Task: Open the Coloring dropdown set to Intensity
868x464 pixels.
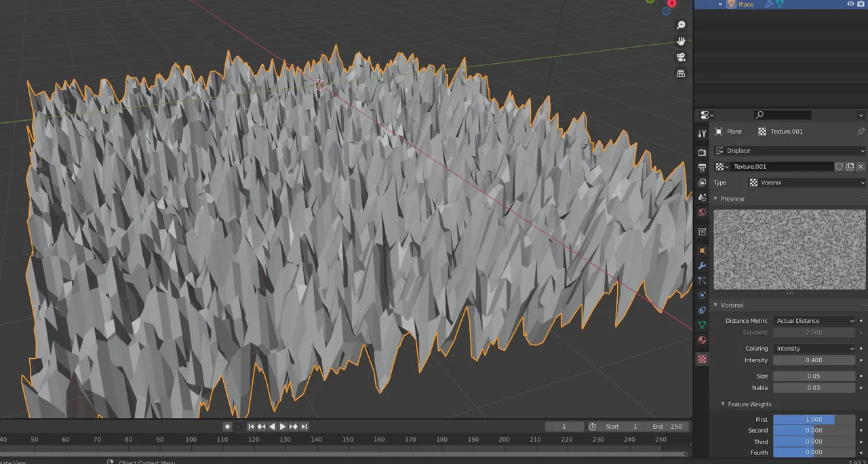Action: pyautogui.click(x=814, y=349)
